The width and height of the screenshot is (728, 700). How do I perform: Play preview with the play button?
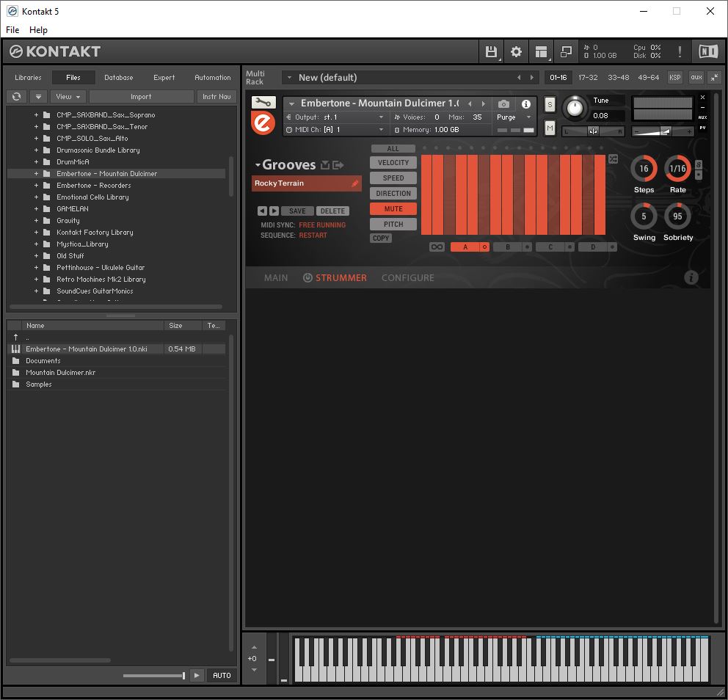tap(197, 675)
